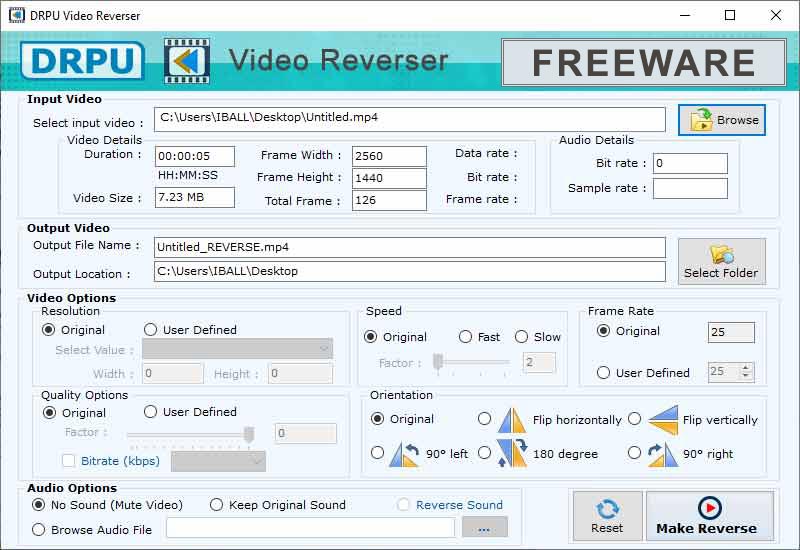Click the User Defined frame rate spinner arrows
This screenshot has width=800, height=550.
tap(746, 371)
